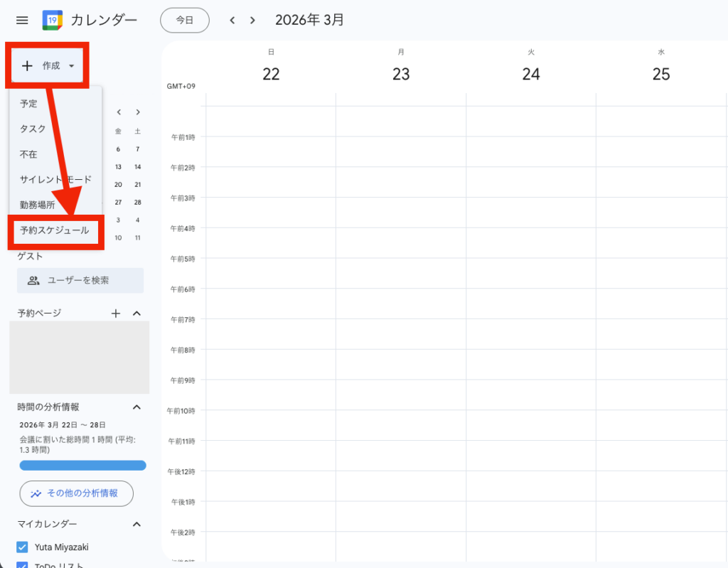Uncheck the Yuta Miyazaki calendar checkbox

(x=22, y=547)
